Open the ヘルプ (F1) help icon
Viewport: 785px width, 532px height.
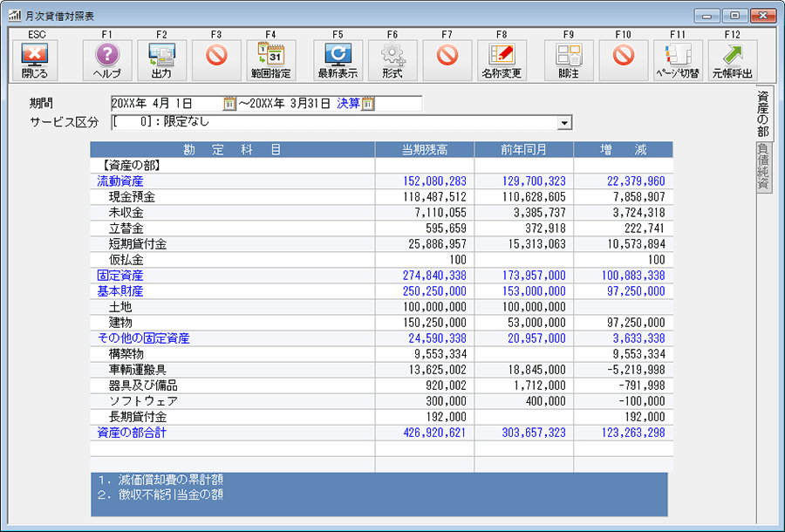coord(107,60)
